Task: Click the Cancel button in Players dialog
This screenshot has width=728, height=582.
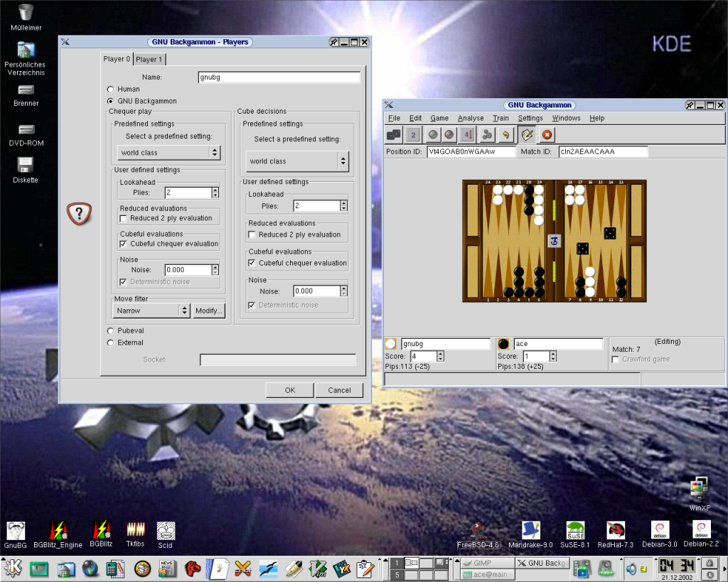Action: point(339,390)
